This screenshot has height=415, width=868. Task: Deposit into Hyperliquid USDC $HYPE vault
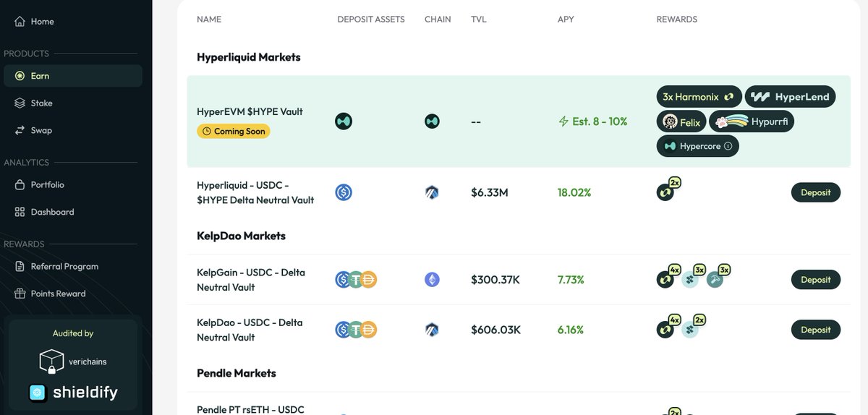point(816,192)
